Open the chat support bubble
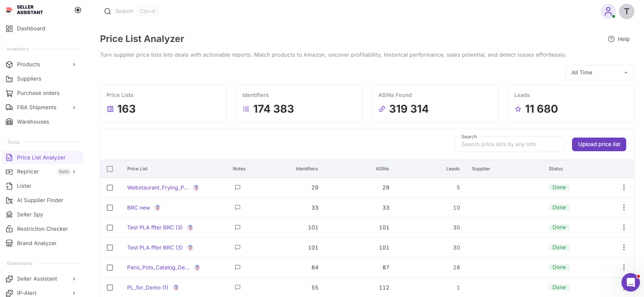 630,282
